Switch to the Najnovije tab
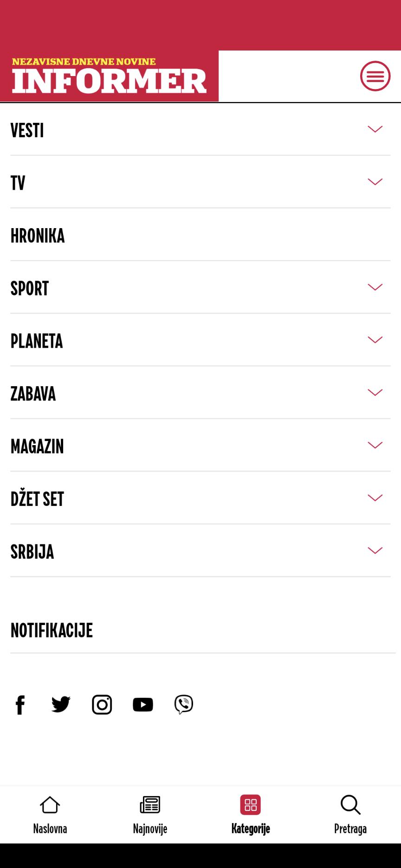Viewport: 401px width, 868px height. point(150,814)
